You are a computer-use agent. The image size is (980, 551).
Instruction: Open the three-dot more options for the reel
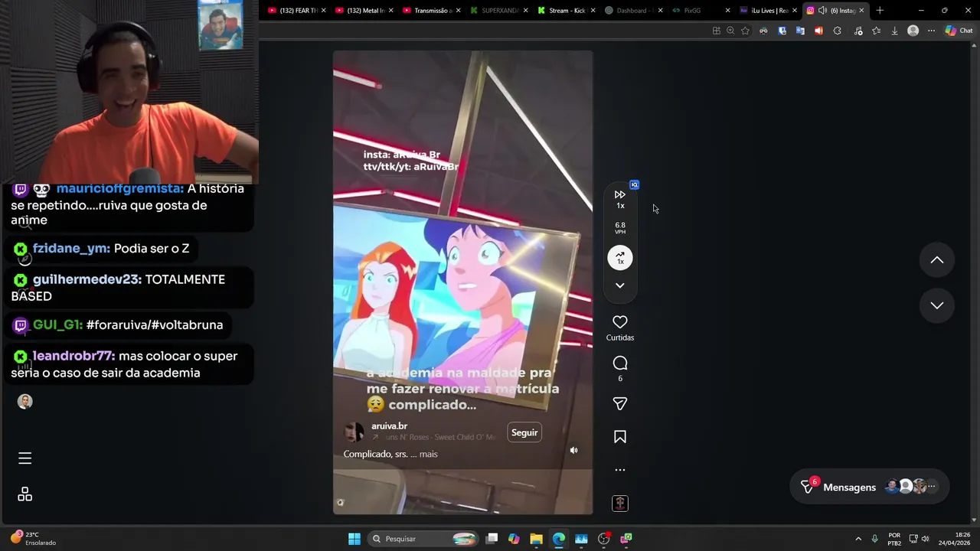(620, 470)
